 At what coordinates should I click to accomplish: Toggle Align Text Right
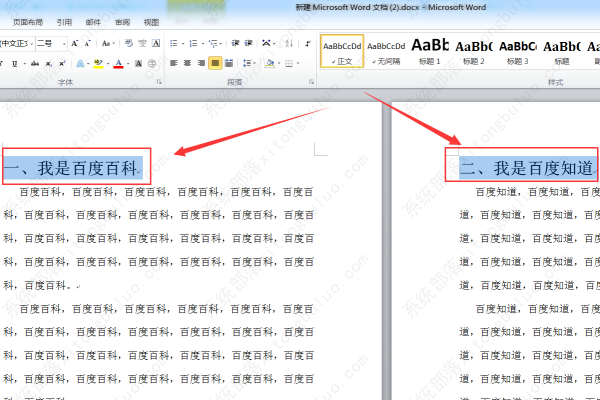point(201,63)
